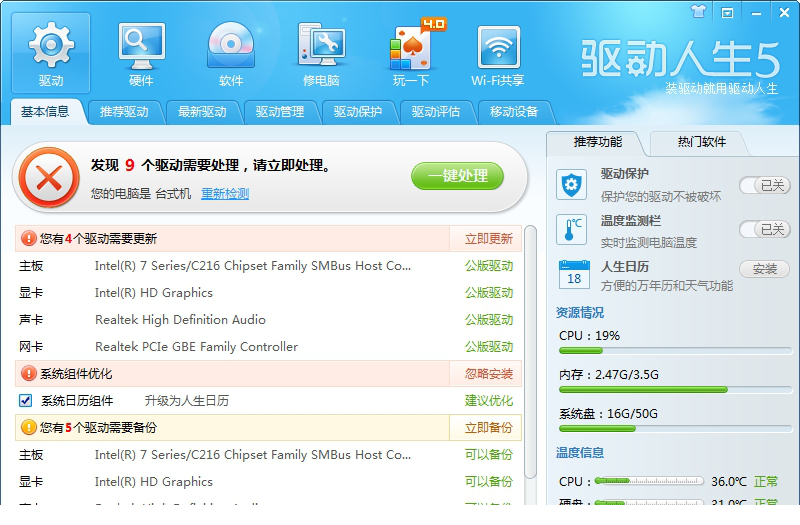Uncheck the 系统日历组件 checkbox

(26, 401)
